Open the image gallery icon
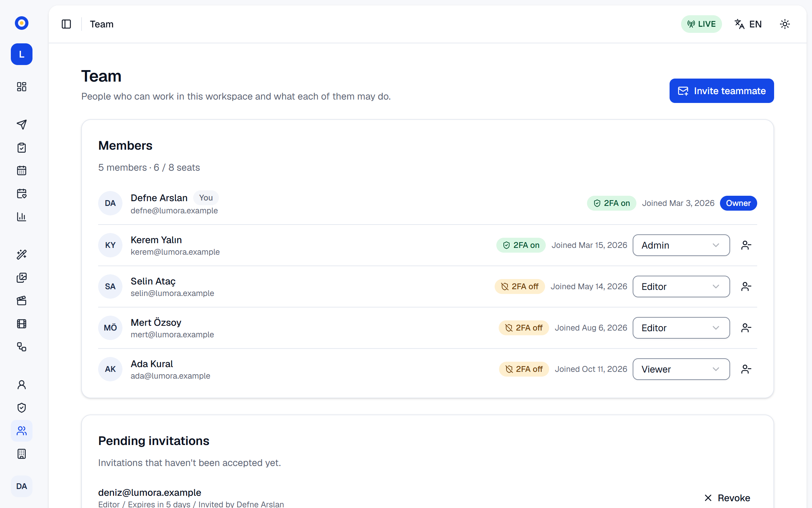This screenshot has width=812, height=508. pos(22,278)
